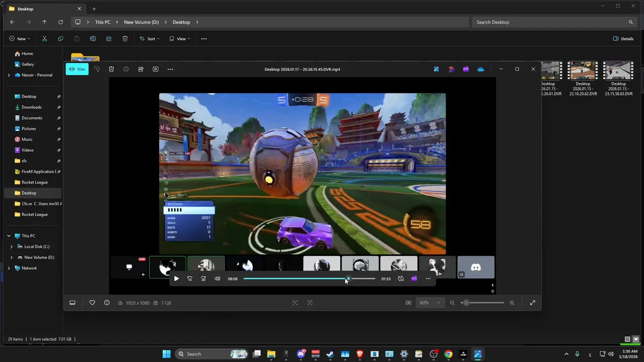Viewport: 644px width, 362px height.
Task: Click This PC in the address breadcrumb
Action: point(103,22)
